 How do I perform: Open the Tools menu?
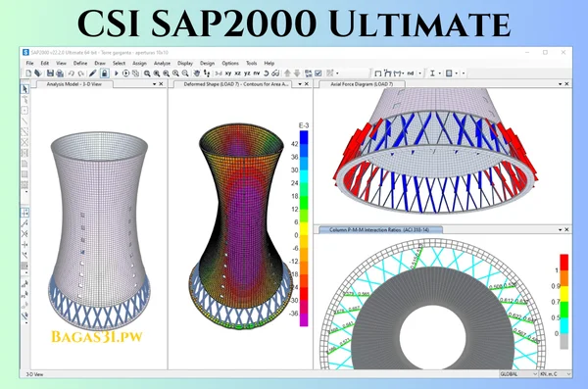(x=251, y=63)
